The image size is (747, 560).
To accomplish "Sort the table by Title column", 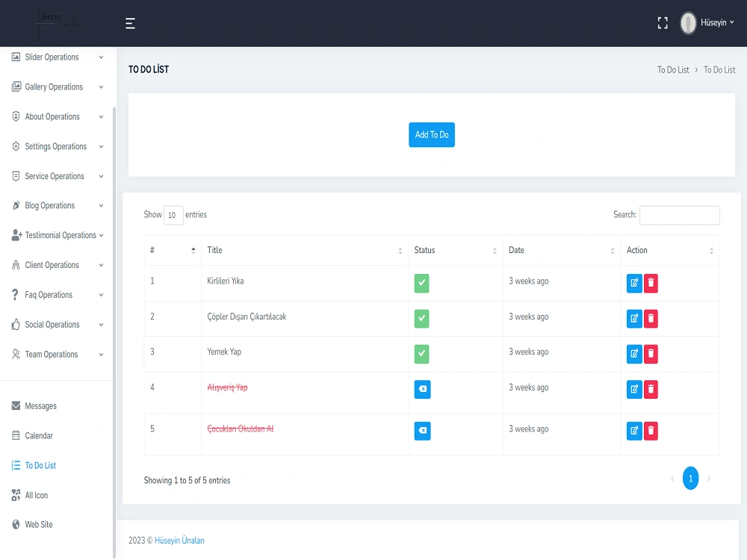I will (305, 250).
